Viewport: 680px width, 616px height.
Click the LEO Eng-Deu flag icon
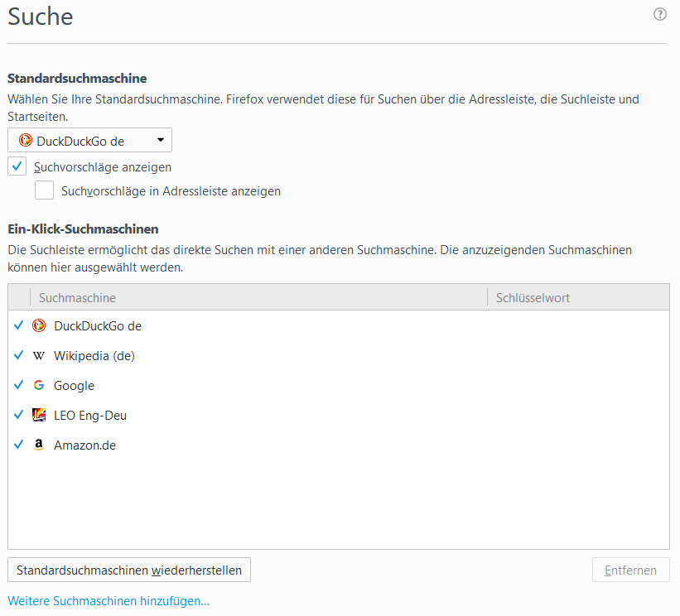[x=39, y=416]
